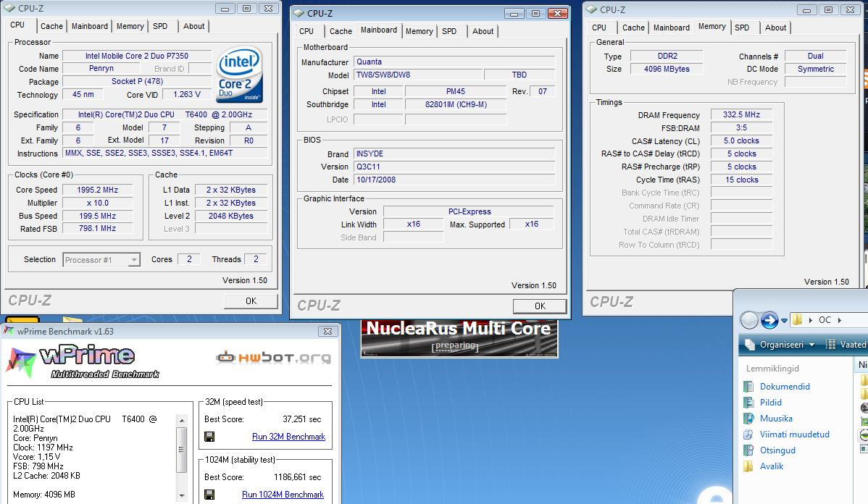The height and width of the screenshot is (504, 868).
Task: Click the Level 2 cache 2048 KBytes value
Action: [x=231, y=216]
